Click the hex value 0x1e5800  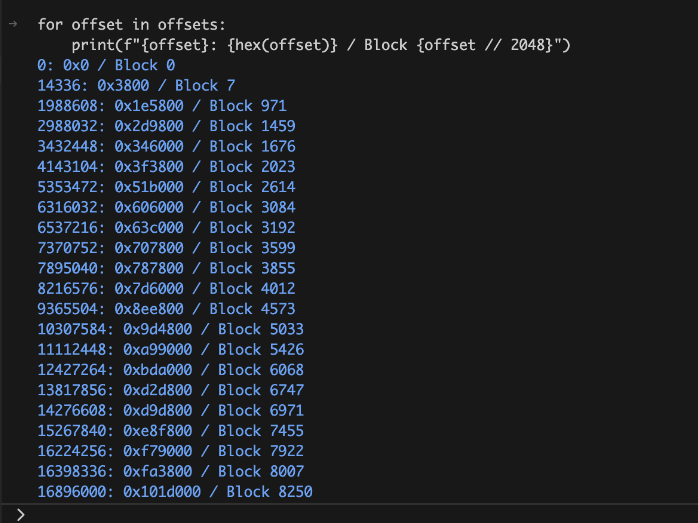pyautogui.click(x=148, y=106)
